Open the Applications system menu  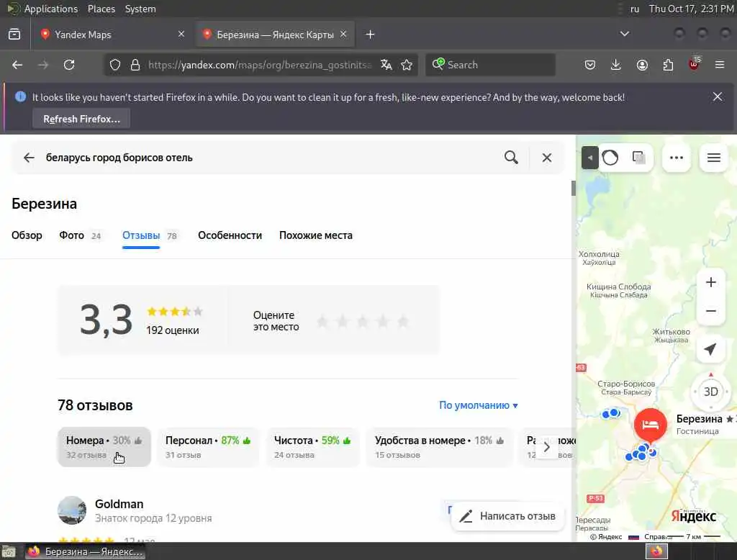(51, 9)
